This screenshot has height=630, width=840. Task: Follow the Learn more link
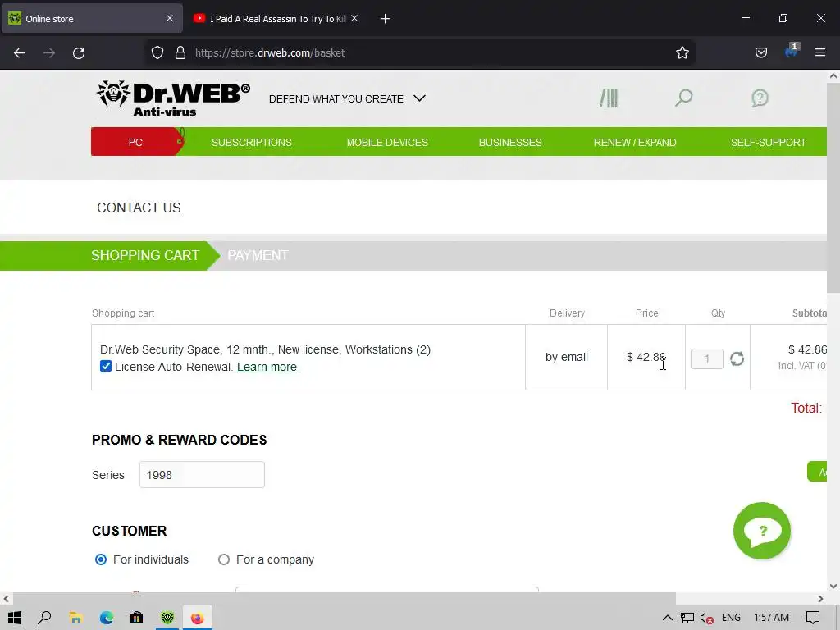pyautogui.click(x=267, y=367)
